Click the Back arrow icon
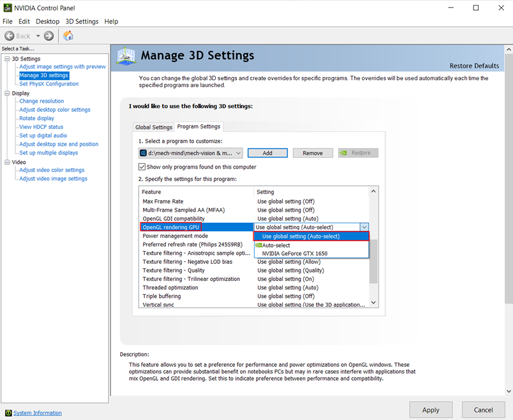The width and height of the screenshot is (513, 420). click(x=9, y=36)
